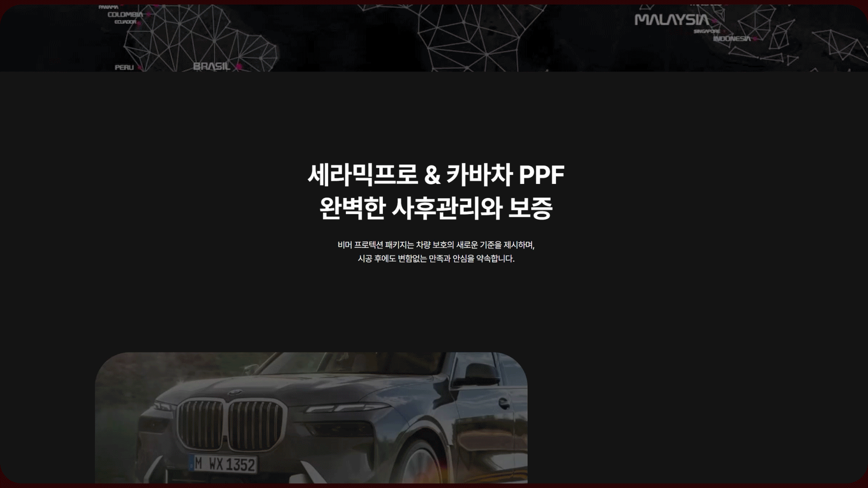Click the PERU label on the map
Image resolution: width=868 pixels, height=488 pixels.
(124, 67)
